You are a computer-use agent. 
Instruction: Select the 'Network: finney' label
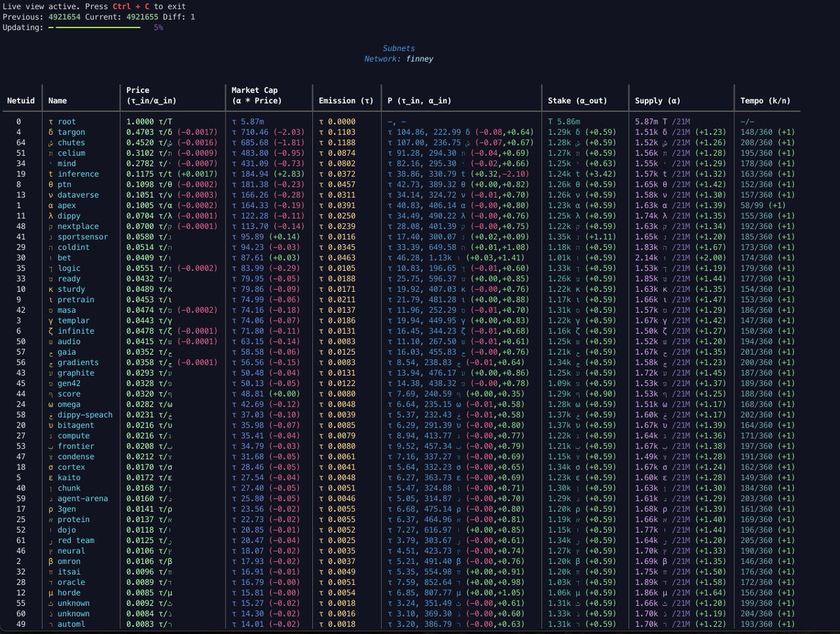pos(398,59)
